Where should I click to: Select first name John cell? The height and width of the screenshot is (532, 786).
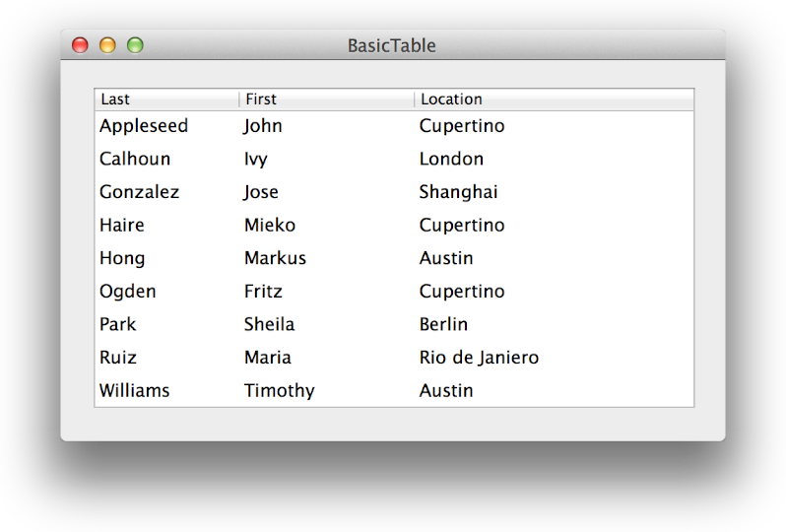point(263,126)
